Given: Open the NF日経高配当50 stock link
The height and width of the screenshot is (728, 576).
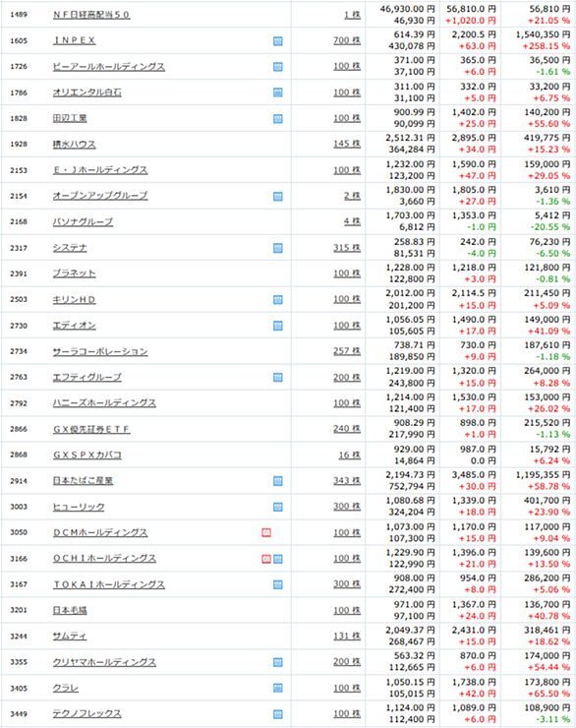Looking at the screenshot, I should [91, 15].
